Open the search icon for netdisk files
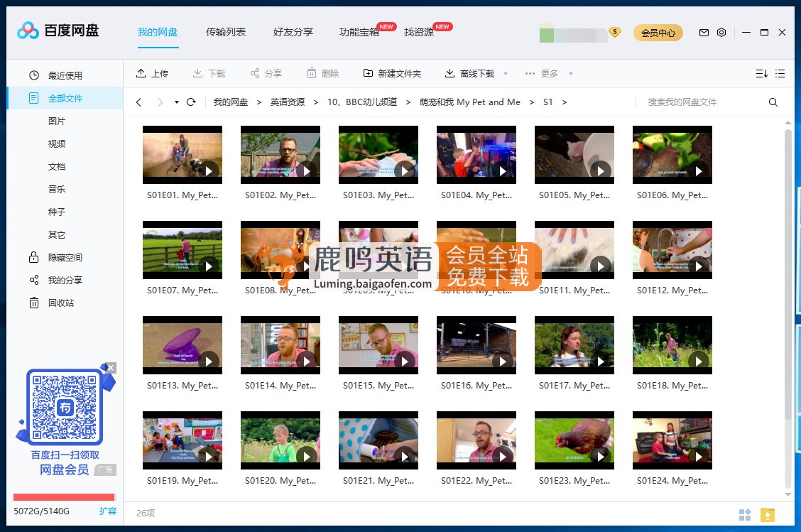This screenshot has height=532, width=801. tap(773, 102)
